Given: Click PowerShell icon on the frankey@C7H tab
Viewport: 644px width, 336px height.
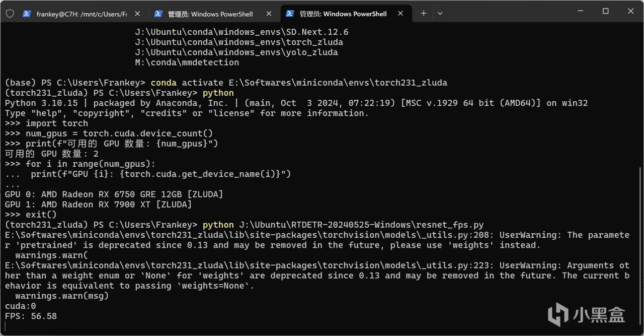Looking at the screenshot, I should point(27,14).
